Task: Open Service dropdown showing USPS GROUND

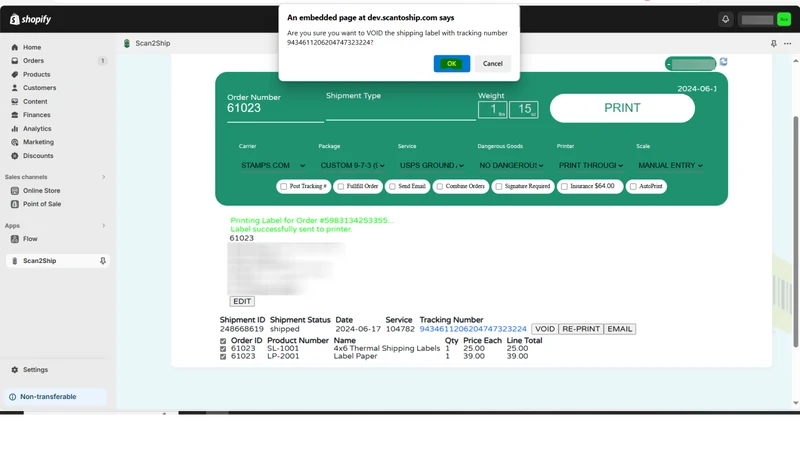Action: [x=432, y=165]
